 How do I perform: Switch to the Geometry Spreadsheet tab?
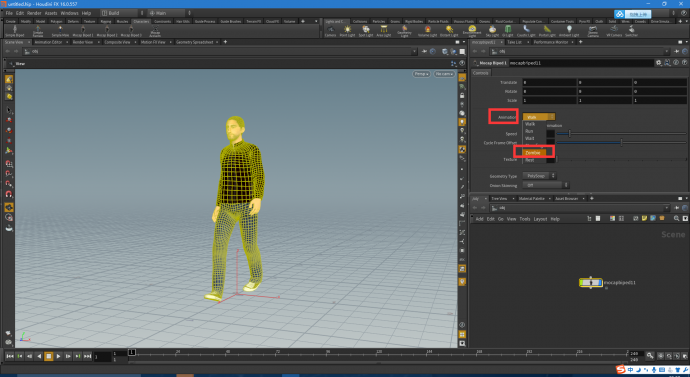click(x=195, y=42)
